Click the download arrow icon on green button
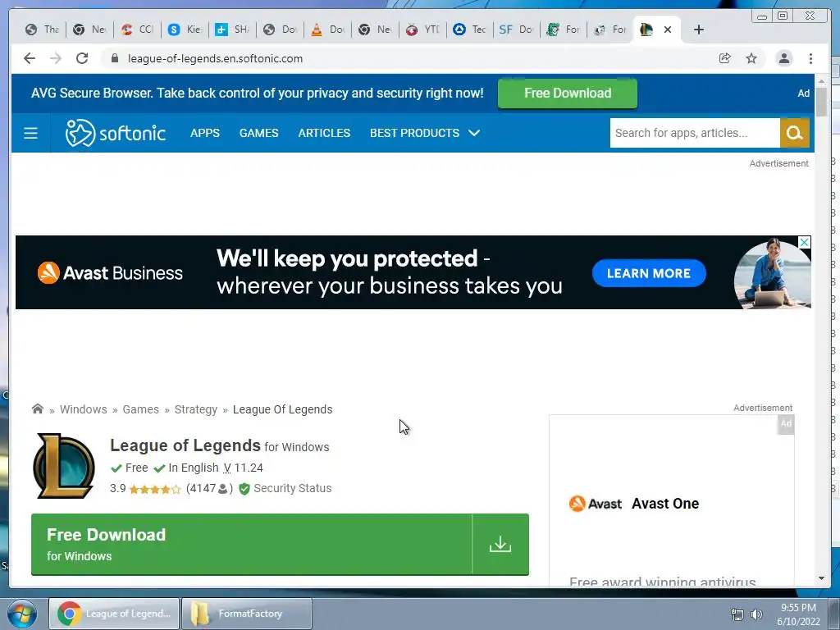 (x=500, y=545)
